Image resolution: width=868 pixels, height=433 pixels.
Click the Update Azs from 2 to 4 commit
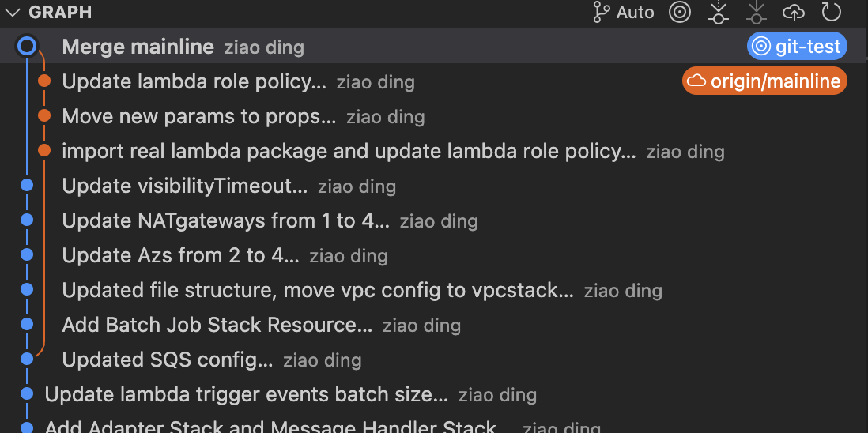434,255
